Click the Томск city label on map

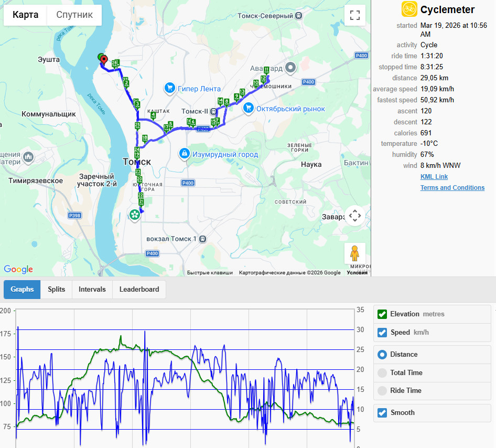pyautogui.click(x=137, y=162)
